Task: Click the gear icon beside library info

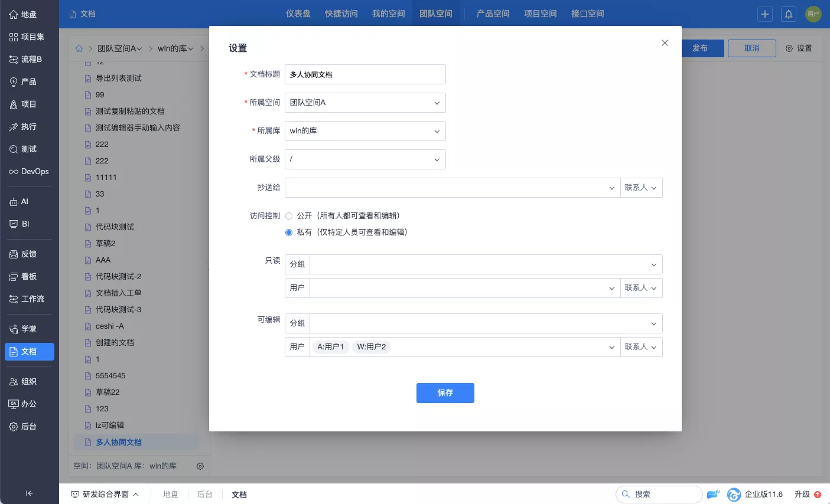Action: click(x=200, y=466)
